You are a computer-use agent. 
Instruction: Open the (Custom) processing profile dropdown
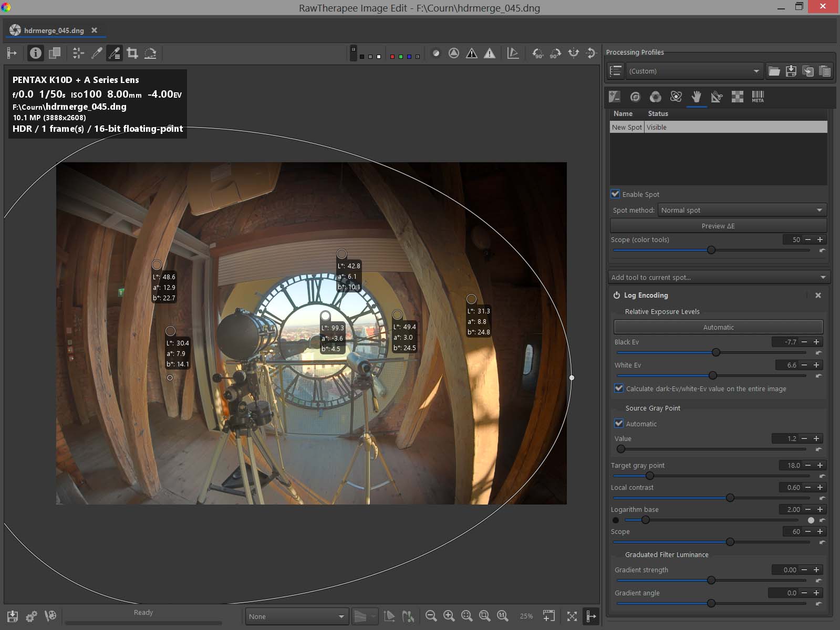click(x=694, y=71)
